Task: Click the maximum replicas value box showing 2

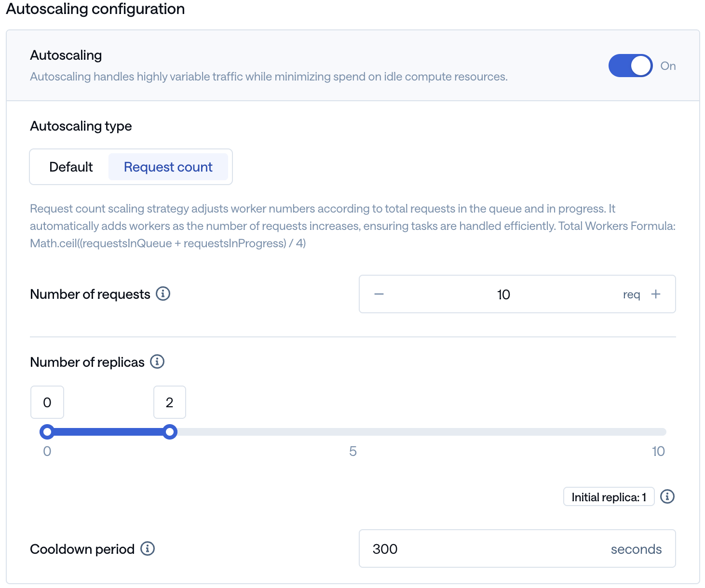Action: [x=169, y=402]
